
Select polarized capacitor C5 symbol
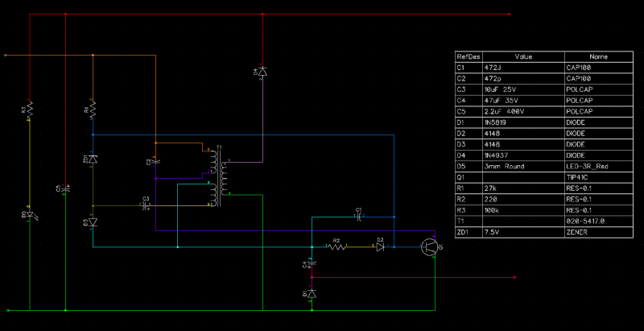pyautogui.click(x=66, y=188)
